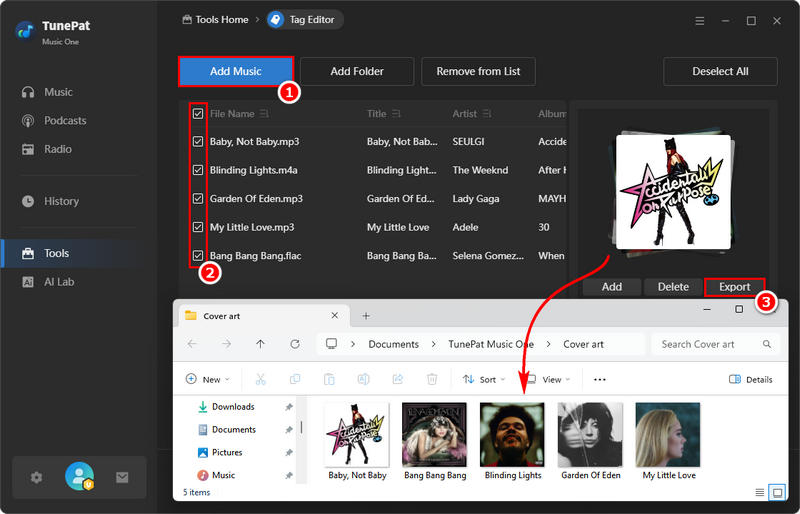The width and height of the screenshot is (800, 514).
Task: Expand chevron after Documents in address bar
Action: (x=434, y=345)
